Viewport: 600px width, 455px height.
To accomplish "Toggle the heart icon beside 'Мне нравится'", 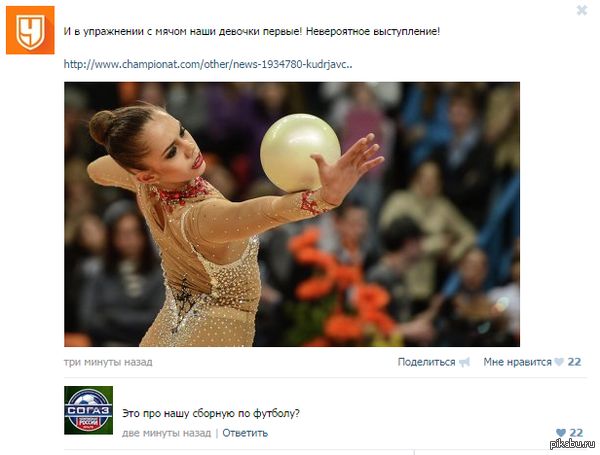I will coord(559,362).
